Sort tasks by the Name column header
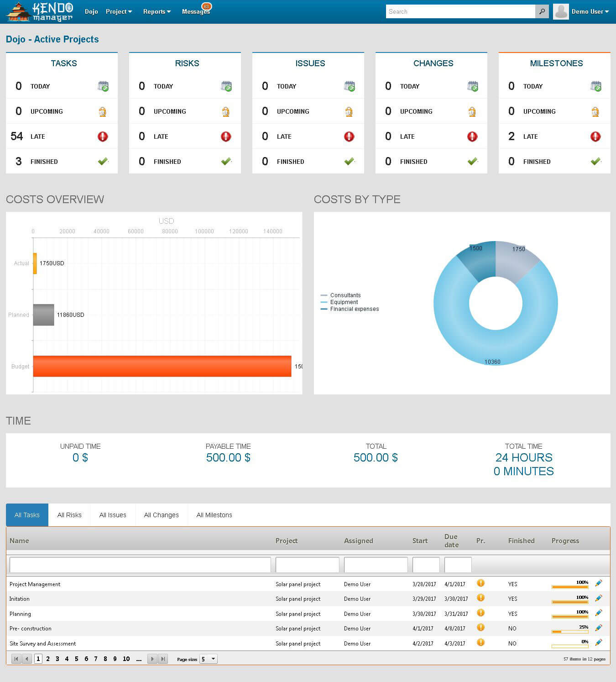 pos(19,540)
